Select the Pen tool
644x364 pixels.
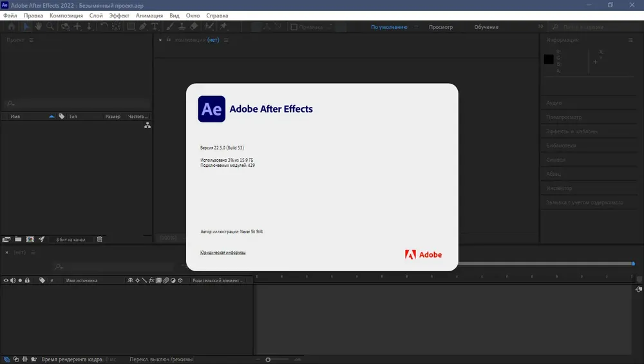click(143, 26)
